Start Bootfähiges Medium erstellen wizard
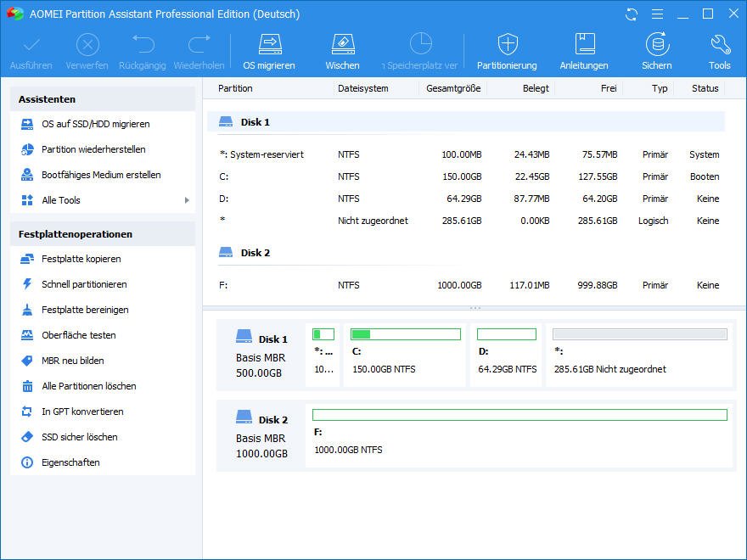Screen dimensions: 747x560 click(101, 175)
